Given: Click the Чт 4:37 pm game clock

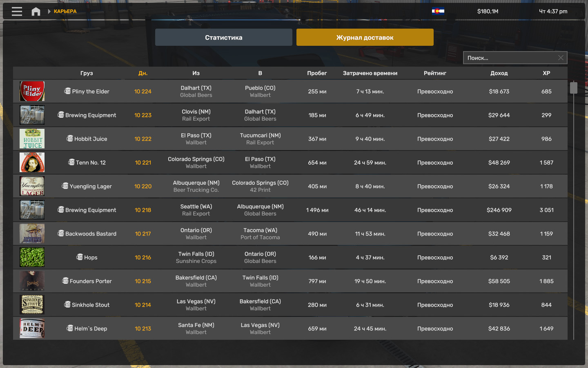Looking at the screenshot, I should 553,11.
